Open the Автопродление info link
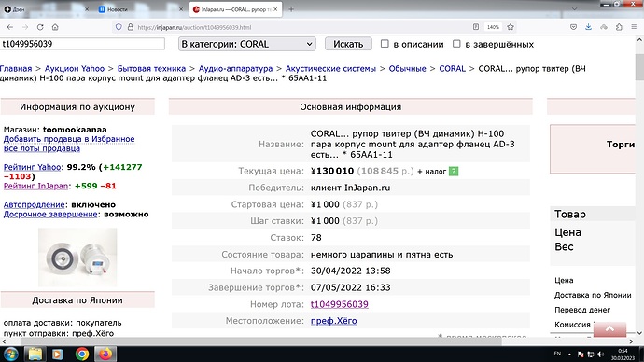 tap(35, 204)
